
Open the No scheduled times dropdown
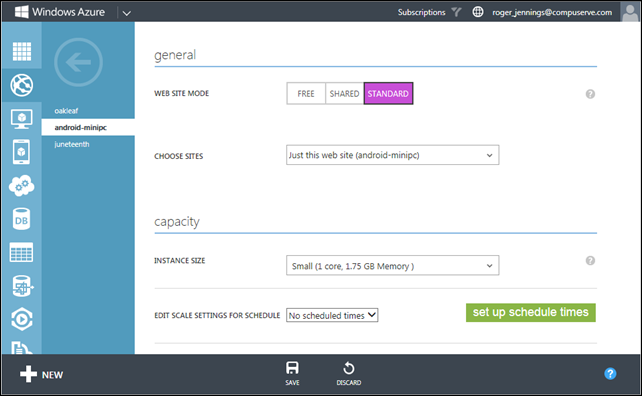pyautogui.click(x=332, y=315)
